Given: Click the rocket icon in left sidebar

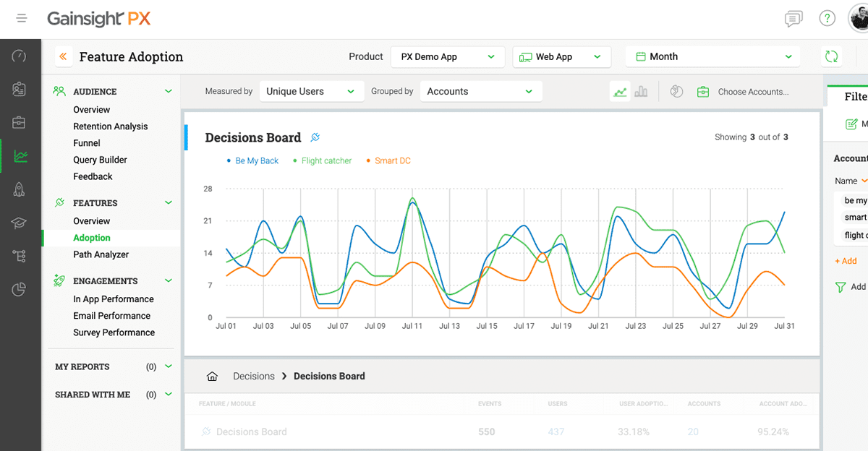Looking at the screenshot, I should point(20,189).
